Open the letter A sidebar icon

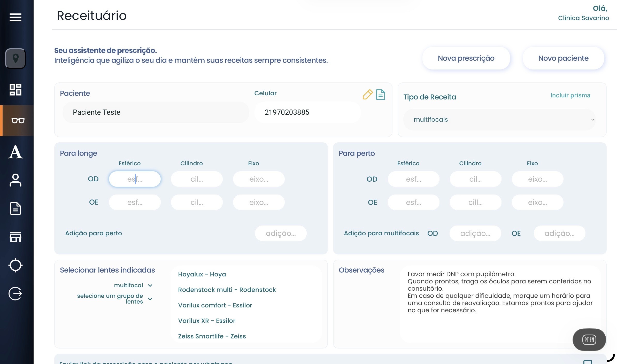click(x=16, y=152)
